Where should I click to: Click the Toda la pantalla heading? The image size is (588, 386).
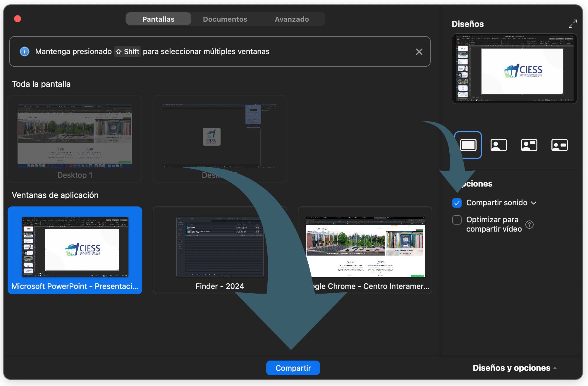click(41, 84)
